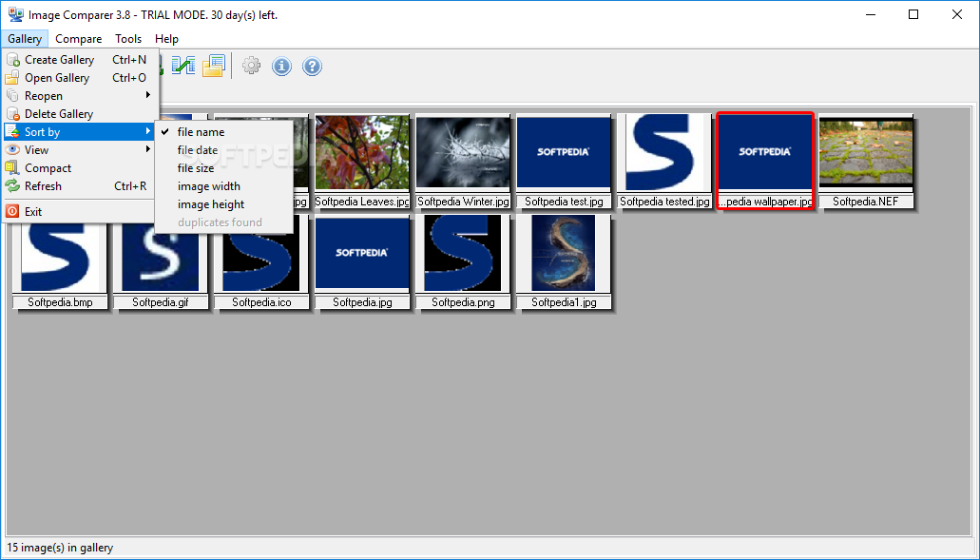Image resolution: width=980 pixels, height=560 pixels.
Task: Open the settings gear toolbar icon
Action: [x=251, y=66]
